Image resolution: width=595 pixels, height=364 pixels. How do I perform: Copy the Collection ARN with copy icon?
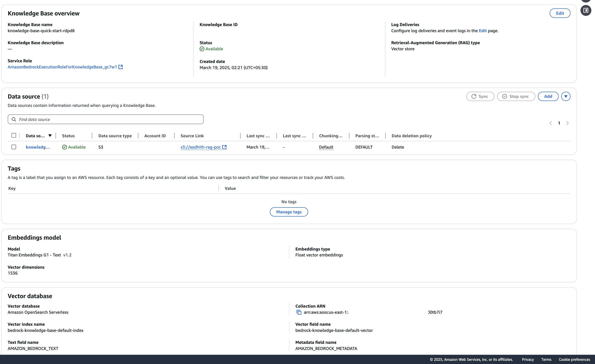299,312
